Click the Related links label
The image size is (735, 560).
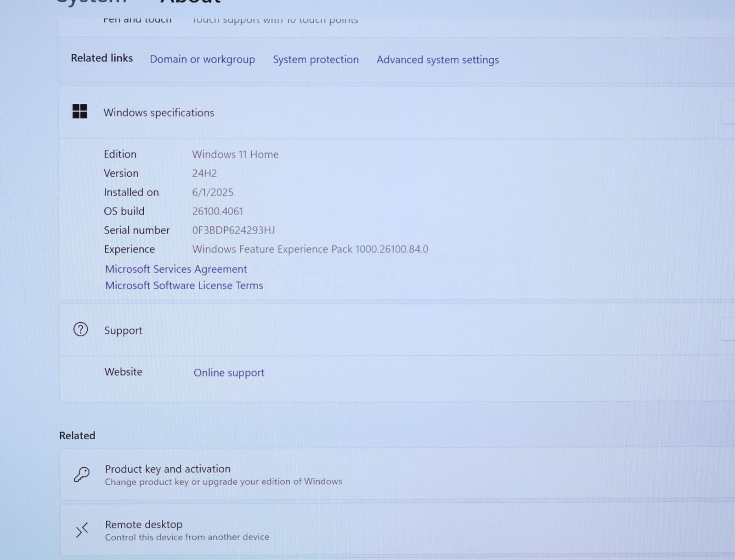102,58
